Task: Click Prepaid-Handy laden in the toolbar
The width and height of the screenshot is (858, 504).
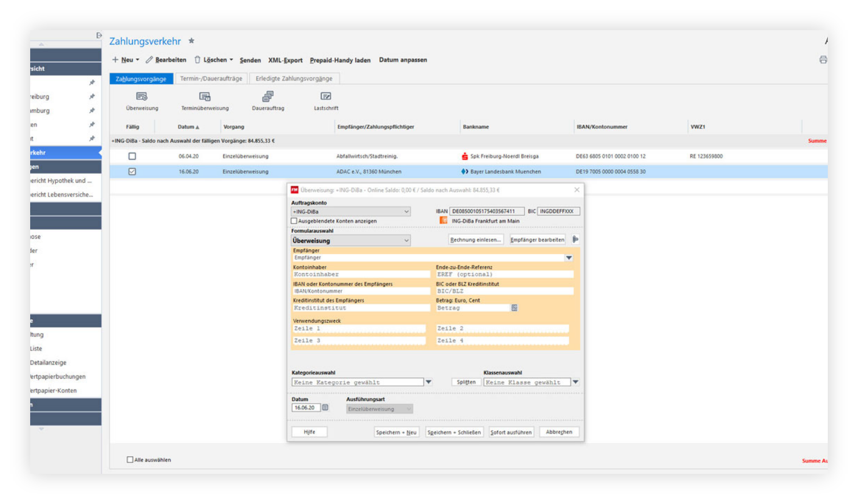Action: 340,60
